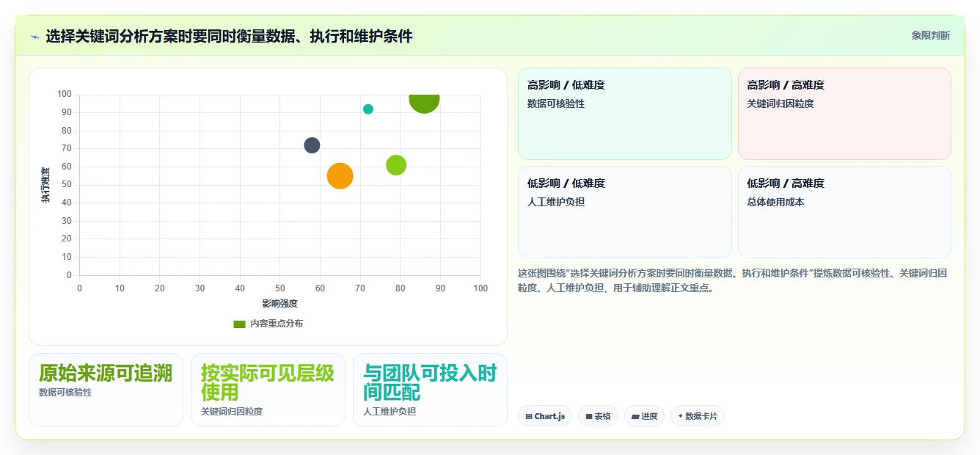This screenshot has width=980, height=455.
Task: Select the 数据卡片 tag
Action: point(698,416)
